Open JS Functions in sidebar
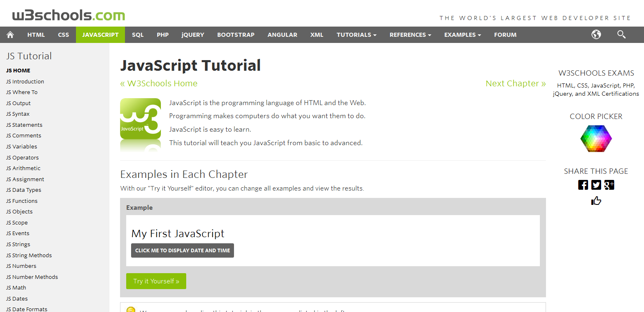The height and width of the screenshot is (312, 644). coord(22,201)
